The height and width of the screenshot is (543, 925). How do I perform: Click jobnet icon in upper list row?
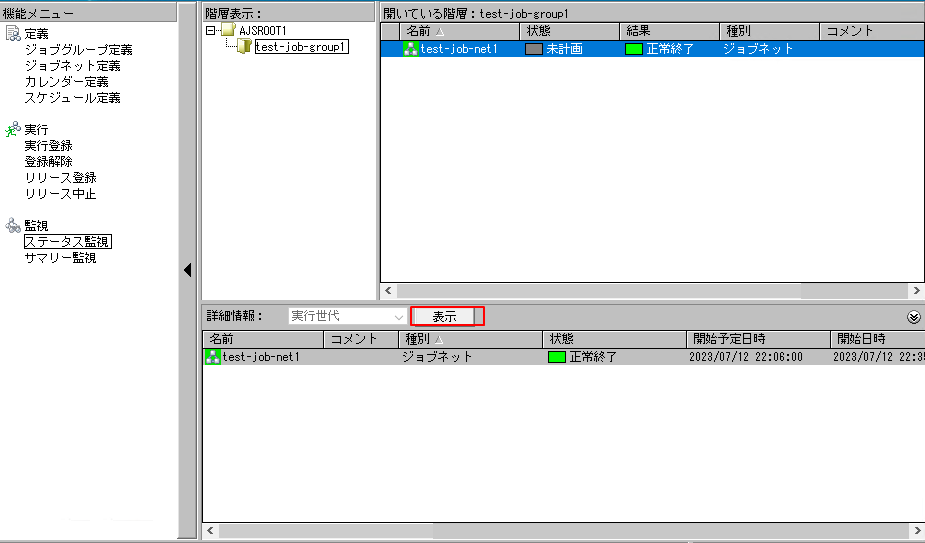tap(411, 48)
